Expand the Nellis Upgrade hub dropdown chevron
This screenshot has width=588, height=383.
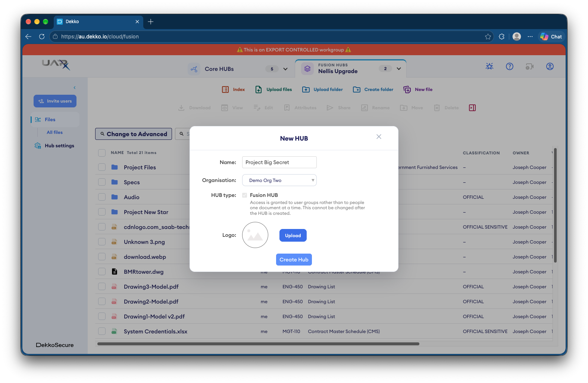pos(399,69)
